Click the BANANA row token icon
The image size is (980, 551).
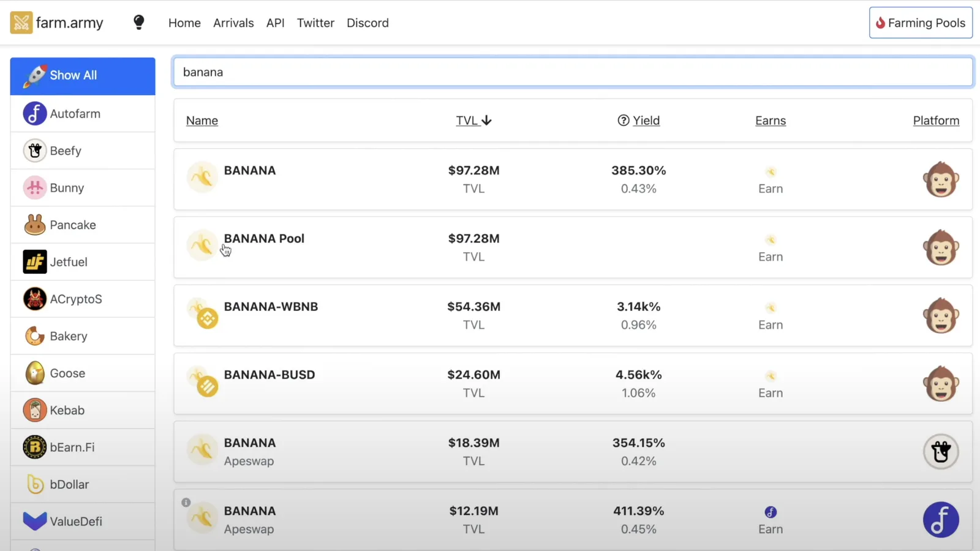202,178
